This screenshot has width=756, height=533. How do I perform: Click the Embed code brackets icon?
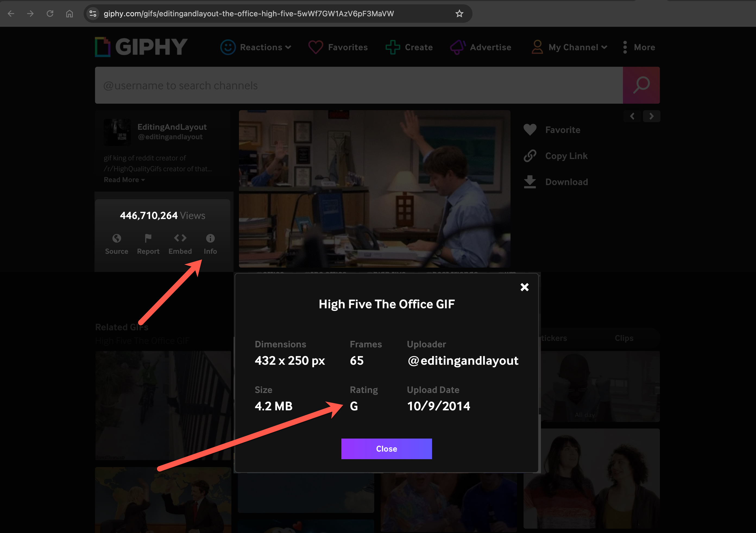click(x=180, y=237)
